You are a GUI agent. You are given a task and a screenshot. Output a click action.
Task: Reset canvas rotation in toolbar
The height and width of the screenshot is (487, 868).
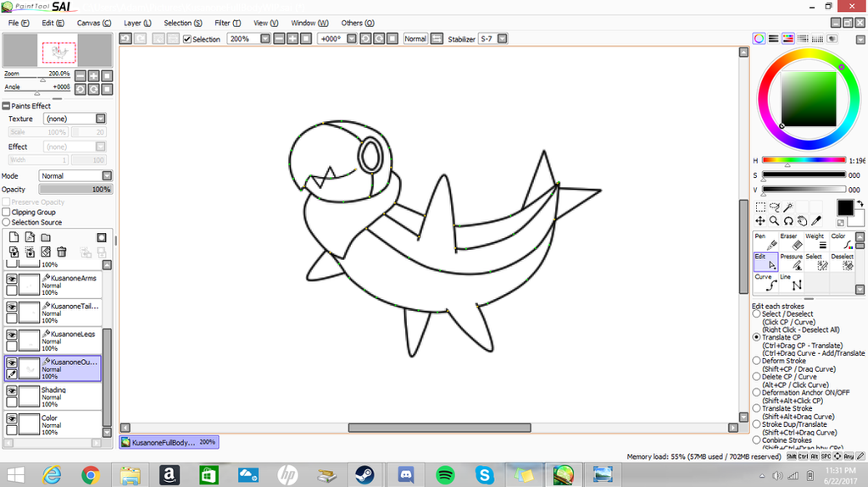392,39
